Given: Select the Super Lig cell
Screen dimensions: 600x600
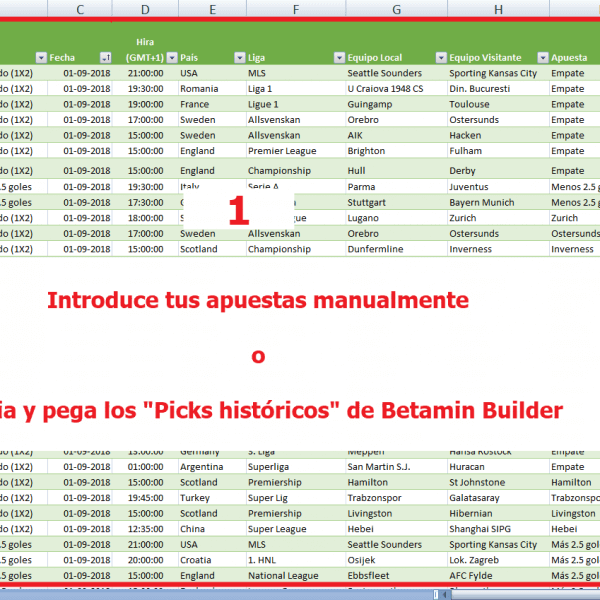Looking at the screenshot, I should click(x=296, y=498).
